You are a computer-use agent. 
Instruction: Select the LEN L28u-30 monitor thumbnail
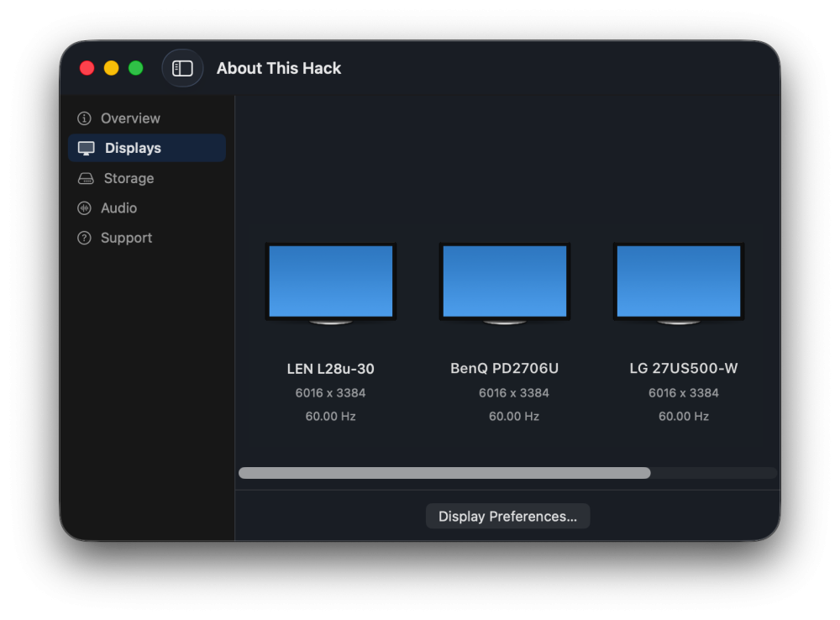330,283
